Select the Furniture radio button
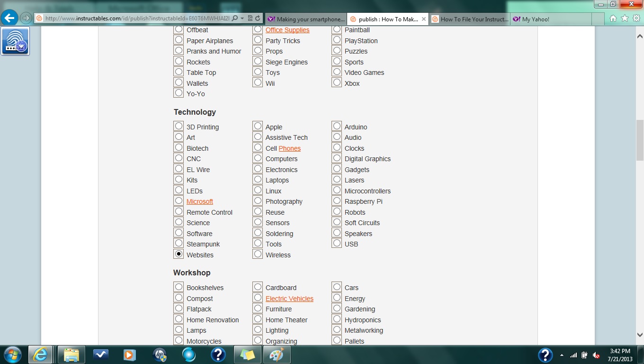This screenshot has width=644, height=364. click(258, 308)
